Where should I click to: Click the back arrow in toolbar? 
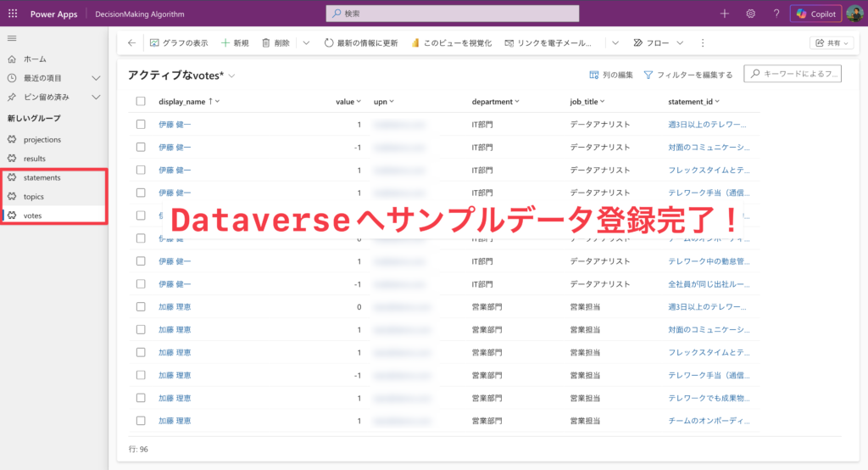pos(131,43)
